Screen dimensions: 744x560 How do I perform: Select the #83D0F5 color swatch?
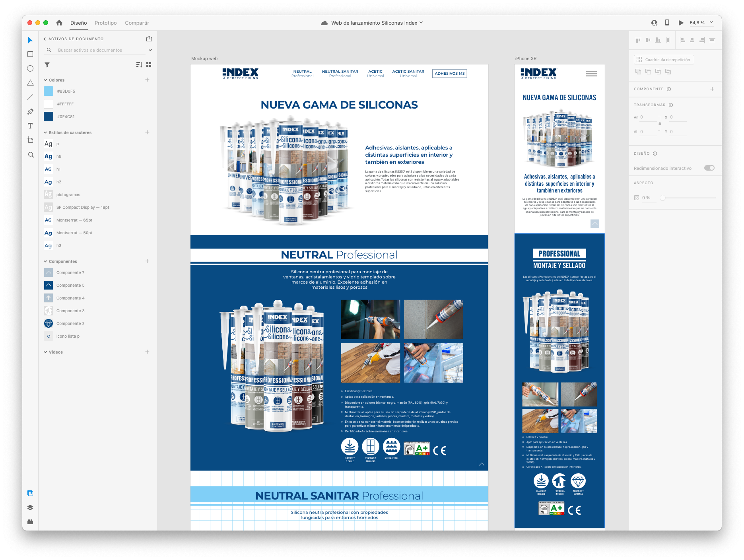coord(49,91)
